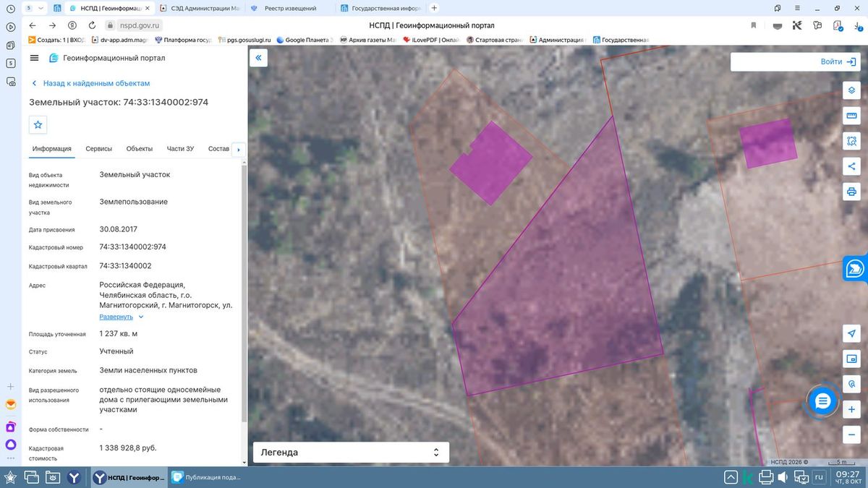This screenshot has height=488, width=868.
Task: Click the Развернуть address link
Action: pos(116,317)
